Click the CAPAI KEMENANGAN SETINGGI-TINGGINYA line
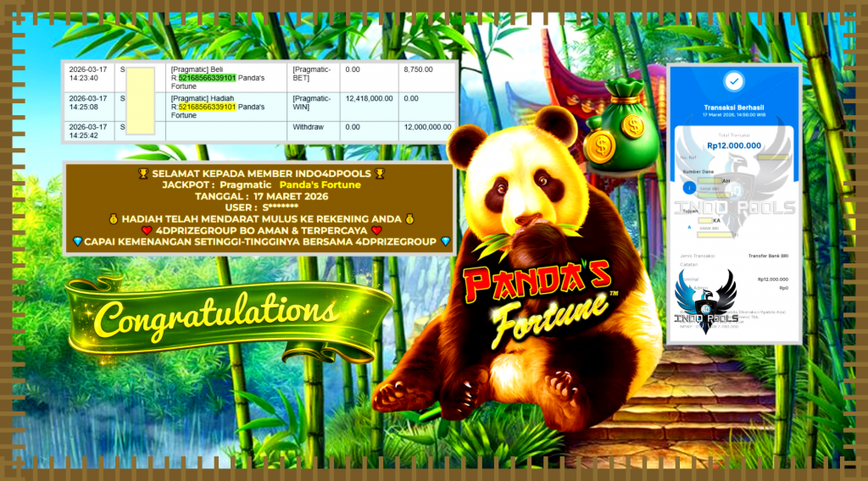This screenshot has width=868, height=481. 260,241
